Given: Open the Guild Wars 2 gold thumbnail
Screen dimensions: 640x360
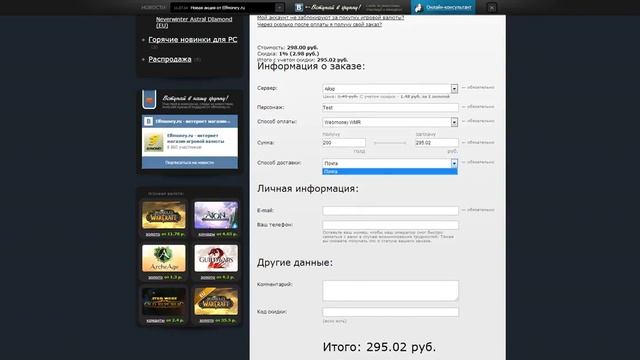Looking at the screenshot, I should 216,258.
